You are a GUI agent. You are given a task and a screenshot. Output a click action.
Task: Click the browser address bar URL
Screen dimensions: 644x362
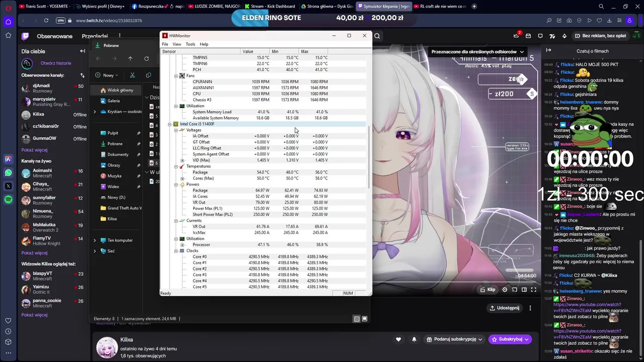[109, 21]
